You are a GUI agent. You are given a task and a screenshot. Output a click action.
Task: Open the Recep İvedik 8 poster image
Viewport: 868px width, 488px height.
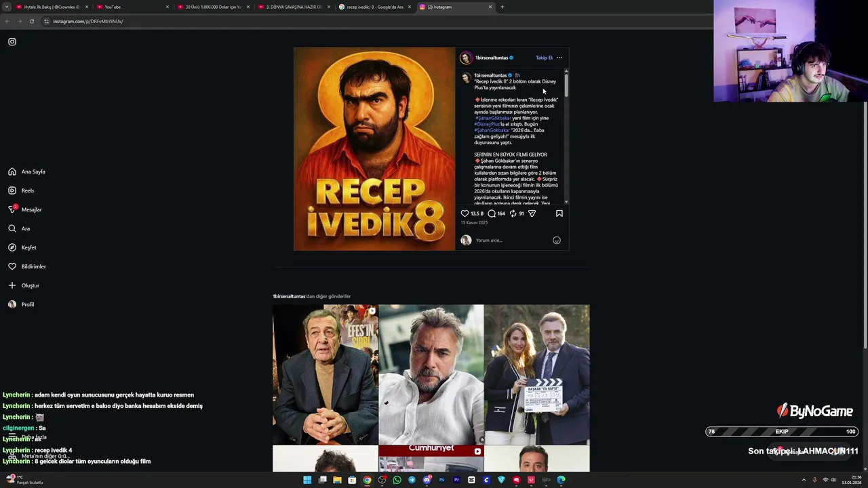click(x=374, y=149)
